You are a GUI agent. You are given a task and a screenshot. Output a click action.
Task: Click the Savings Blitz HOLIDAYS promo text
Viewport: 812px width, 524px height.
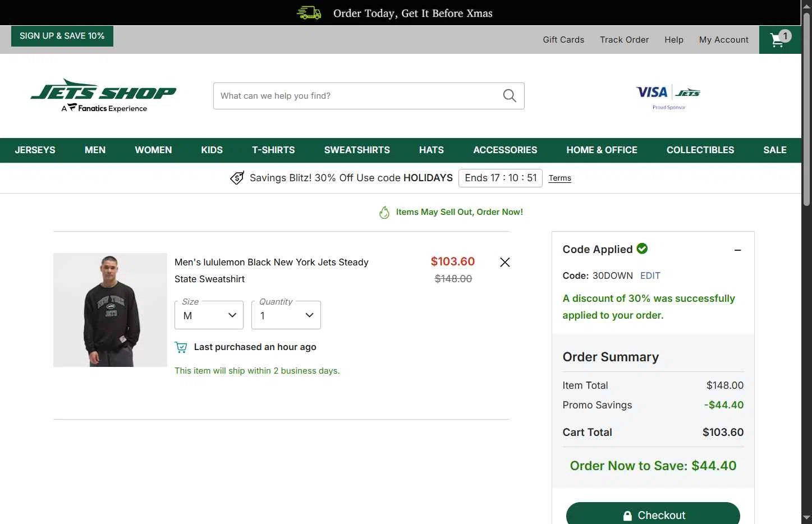point(351,178)
